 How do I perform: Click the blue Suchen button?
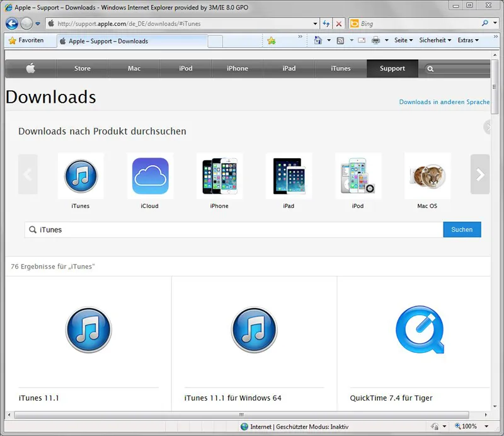click(x=462, y=229)
